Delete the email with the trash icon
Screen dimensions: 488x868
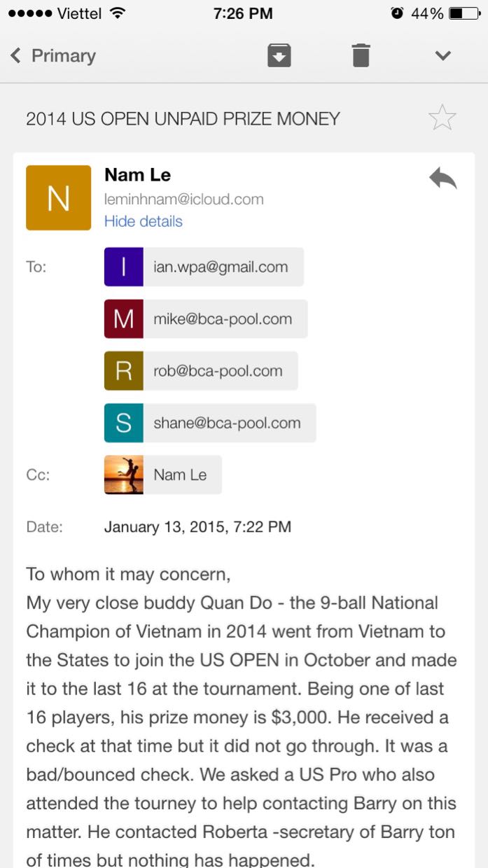click(361, 55)
